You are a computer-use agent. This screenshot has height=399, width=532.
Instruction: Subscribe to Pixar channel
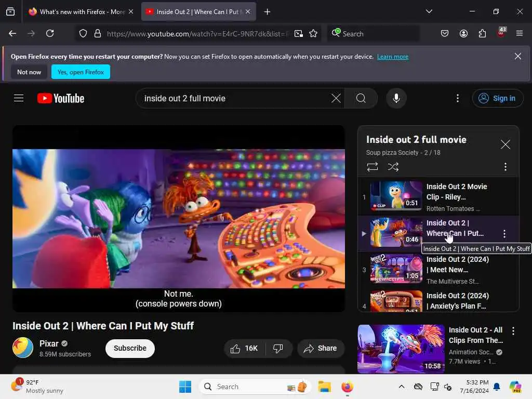click(130, 349)
